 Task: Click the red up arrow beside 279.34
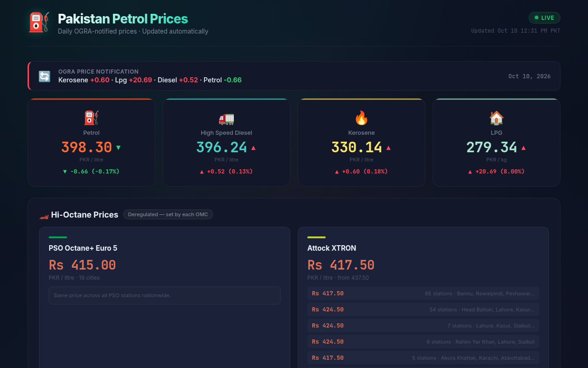tap(524, 148)
